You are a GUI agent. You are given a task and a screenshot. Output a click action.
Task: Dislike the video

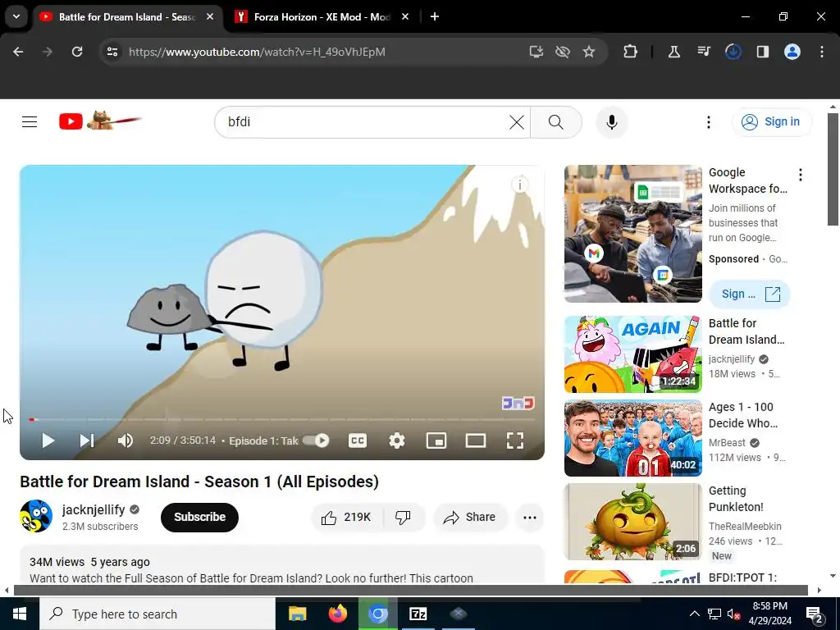[403, 517]
